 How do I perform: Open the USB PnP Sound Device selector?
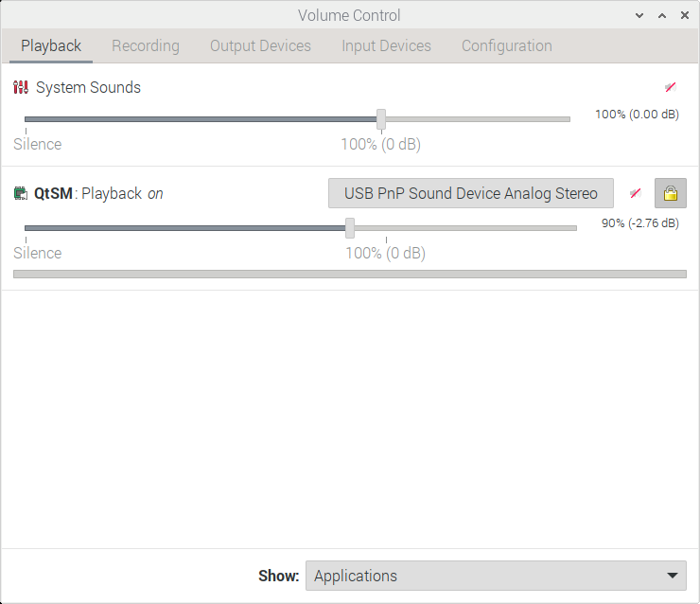(470, 193)
